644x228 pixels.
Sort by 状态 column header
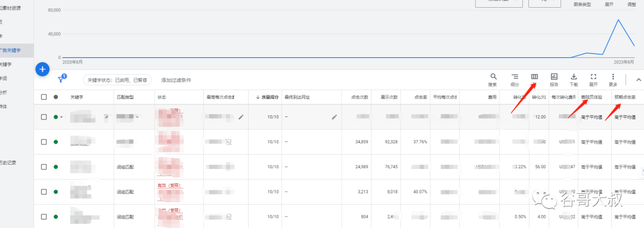point(162,97)
